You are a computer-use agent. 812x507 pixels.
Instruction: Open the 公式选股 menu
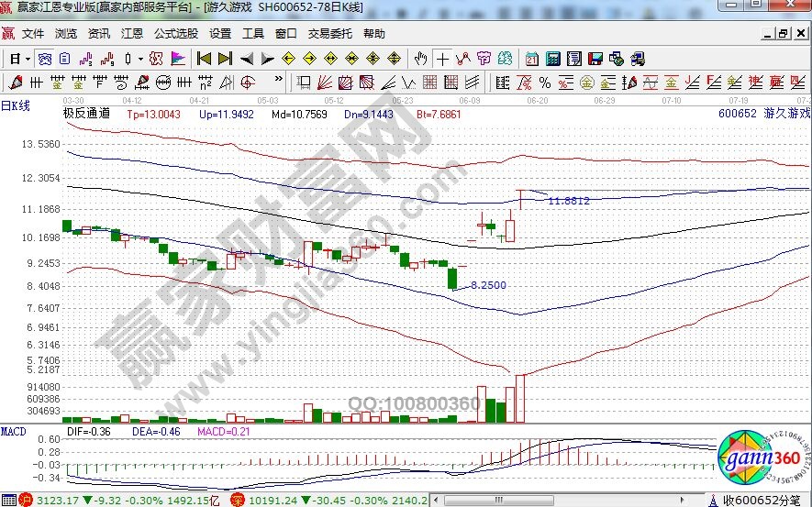[x=175, y=34]
